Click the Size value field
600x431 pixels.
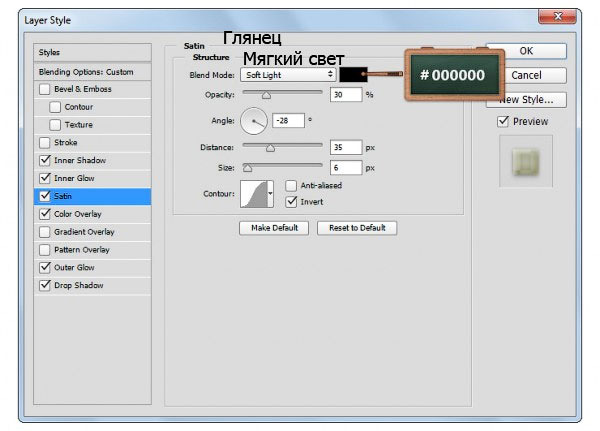(346, 168)
